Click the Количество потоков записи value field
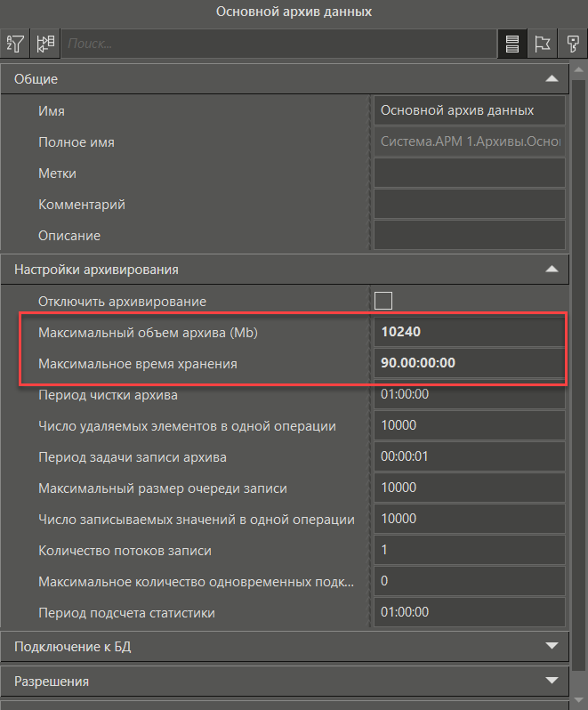This screenshot has height=710, width=588. point(469,550)
